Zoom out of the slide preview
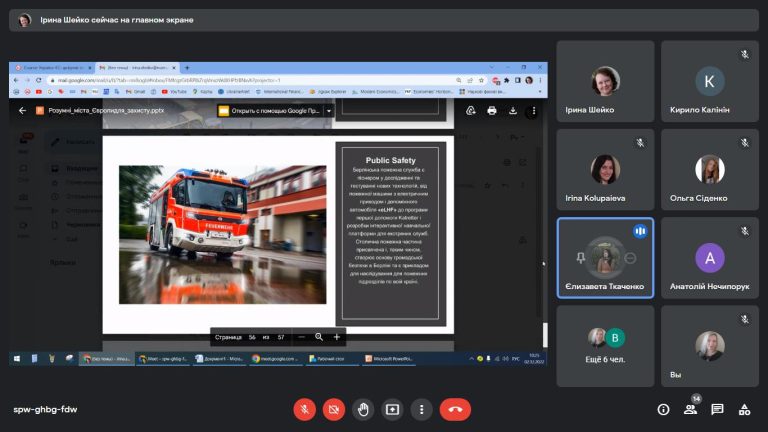Image resolution: width=768 pixels, height=432 pixels. coord(301,337)
